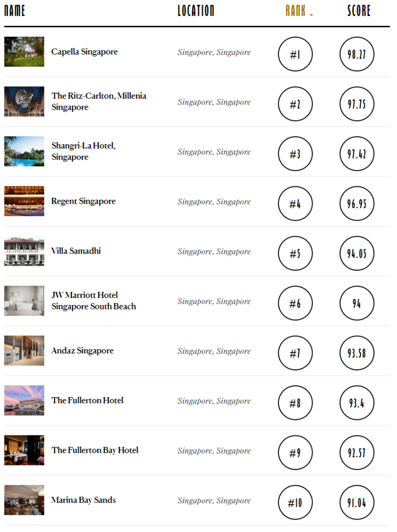The image size is (397, 532).
Task: Click the 94 score circle
Action: [357, 303]
